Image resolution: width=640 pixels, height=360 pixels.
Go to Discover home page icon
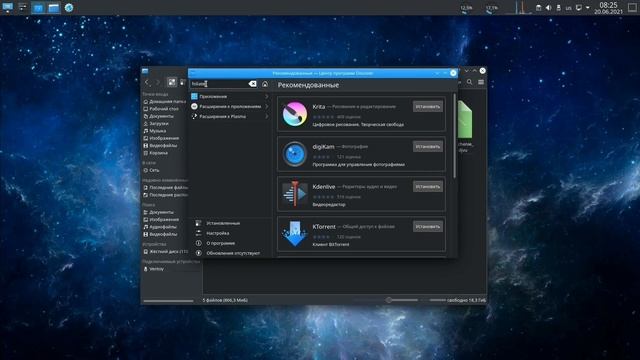click(265, 84)
